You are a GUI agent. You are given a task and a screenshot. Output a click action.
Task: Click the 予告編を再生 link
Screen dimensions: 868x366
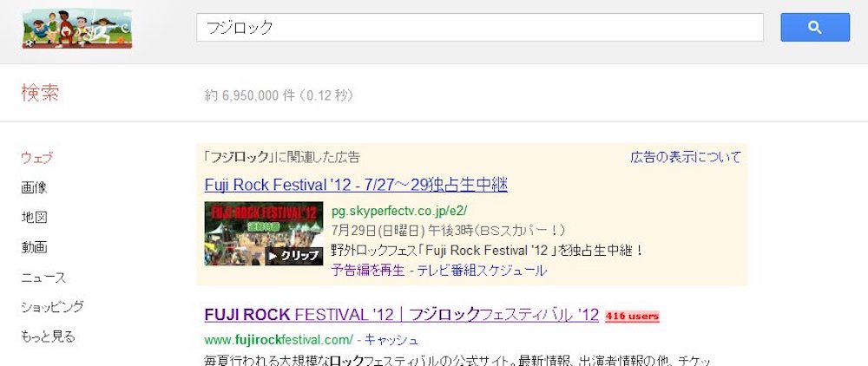coord(368,271)
